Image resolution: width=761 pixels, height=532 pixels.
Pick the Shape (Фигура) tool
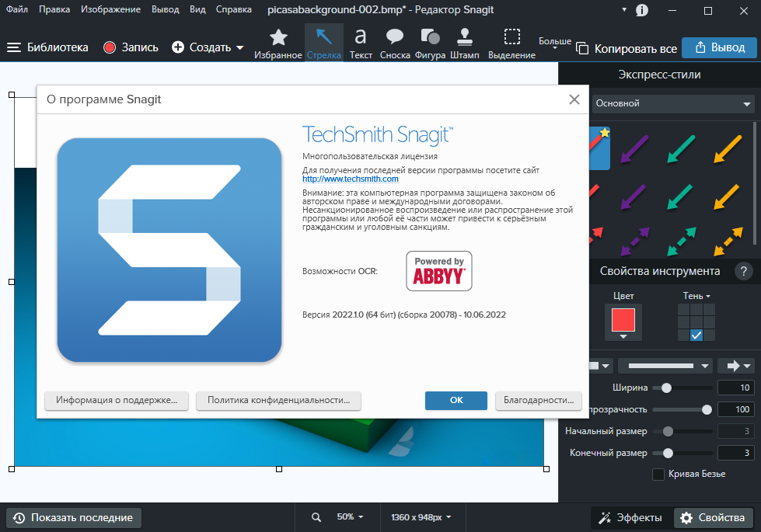(x=430, y=43)
